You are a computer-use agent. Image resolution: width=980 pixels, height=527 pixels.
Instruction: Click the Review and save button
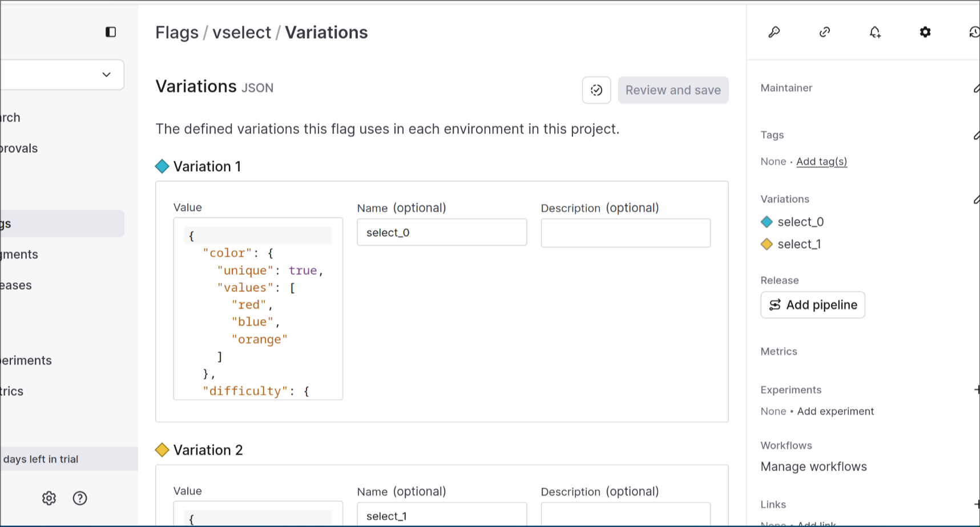point(673,90)
